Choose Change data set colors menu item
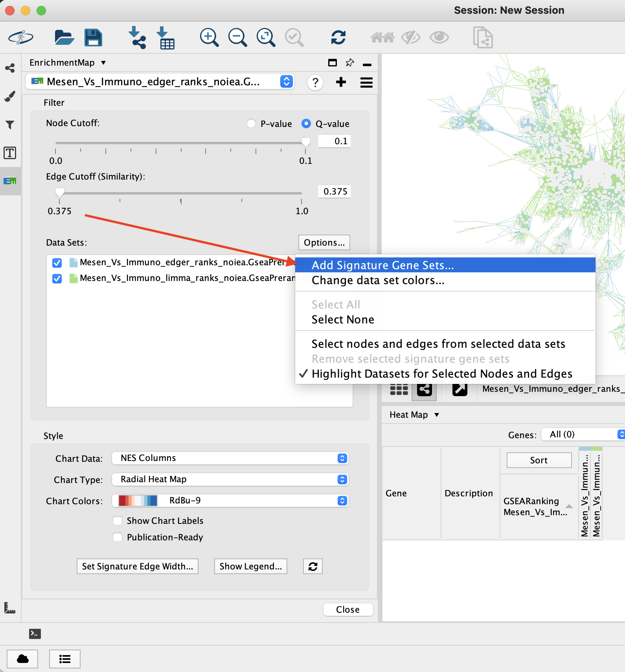 tap(445, 280)
